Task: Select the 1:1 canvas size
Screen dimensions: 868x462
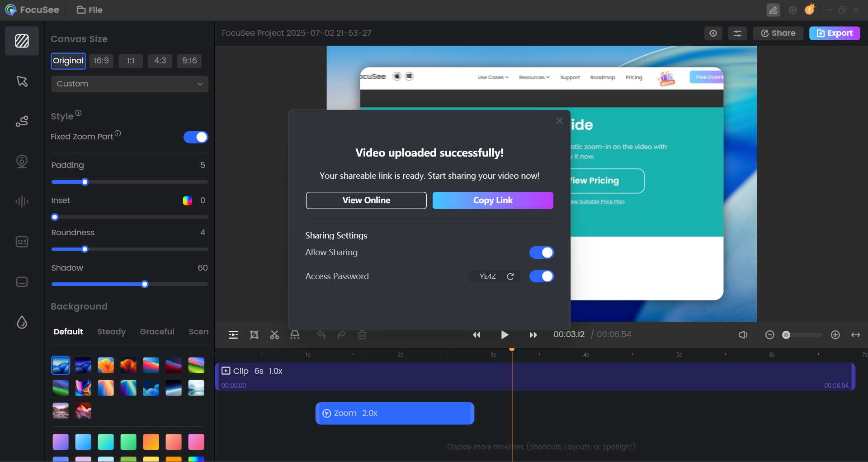Action: (131, 61)
